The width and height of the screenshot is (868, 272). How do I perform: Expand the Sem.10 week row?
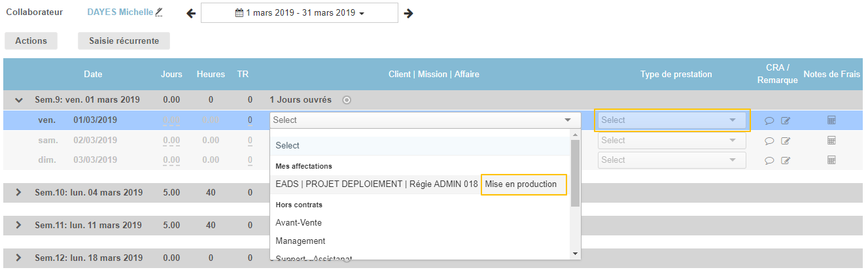pos(19,192)
